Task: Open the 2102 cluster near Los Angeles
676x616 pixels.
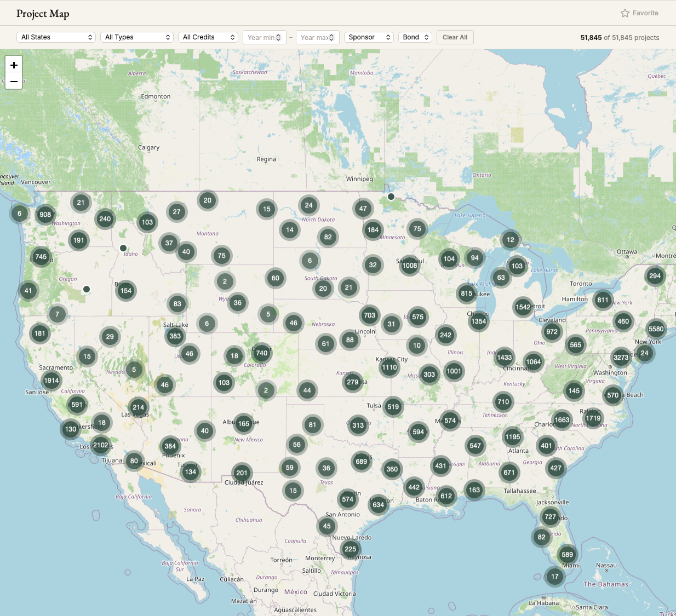Action: (x=101, y=445)
